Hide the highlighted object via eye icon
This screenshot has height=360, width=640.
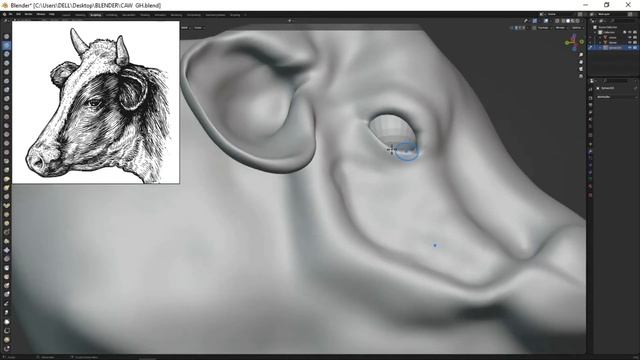coord(630,47)
